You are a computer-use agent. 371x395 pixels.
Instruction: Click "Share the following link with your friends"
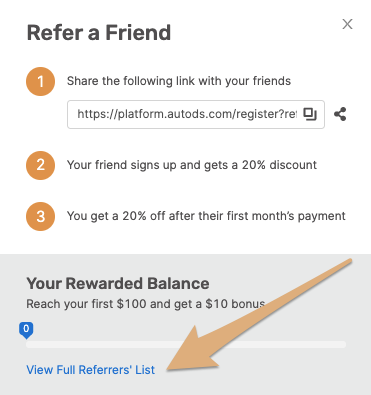tap(179, 81)
